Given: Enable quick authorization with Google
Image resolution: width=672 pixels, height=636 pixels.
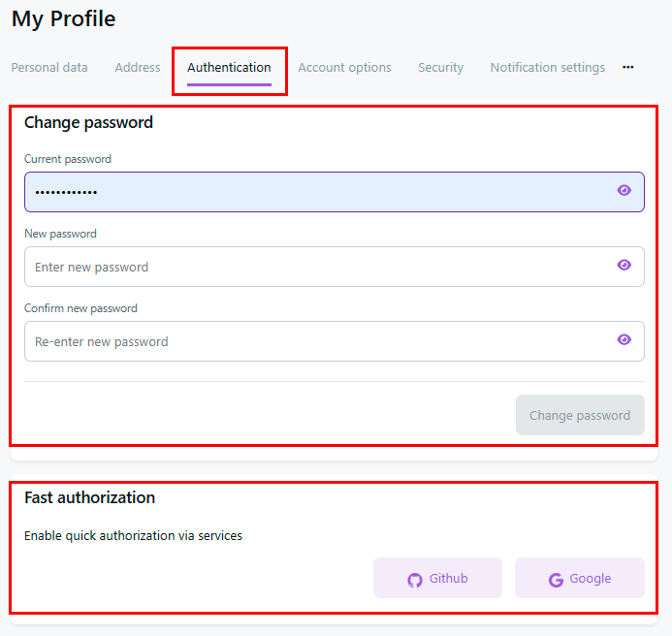Looking at the screenshot, I should [x=580, y=579].
